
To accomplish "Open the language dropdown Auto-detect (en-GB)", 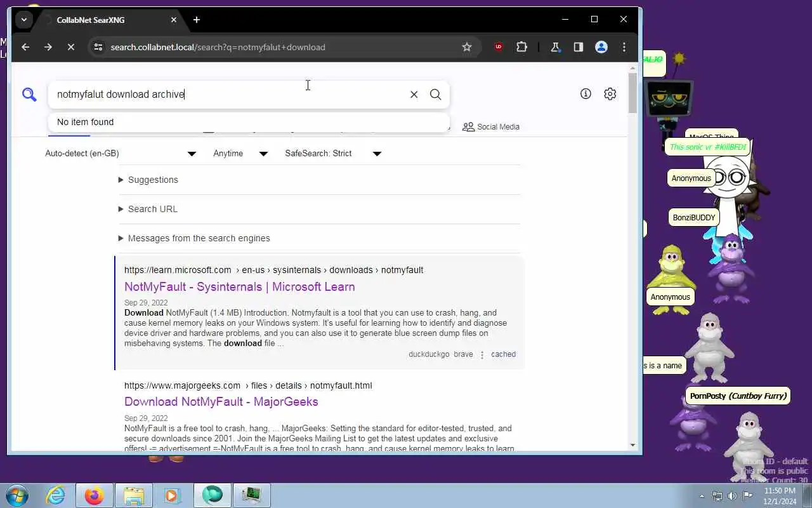I will coord(121,153).
